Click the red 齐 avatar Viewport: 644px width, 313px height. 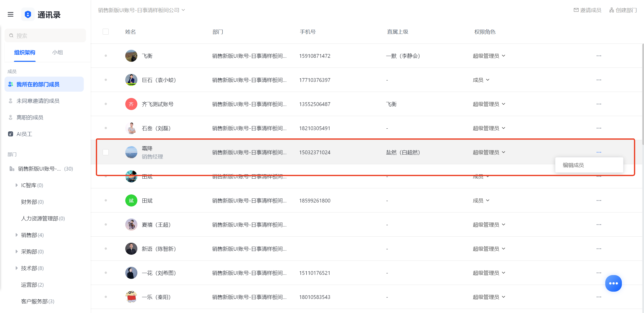131,104
